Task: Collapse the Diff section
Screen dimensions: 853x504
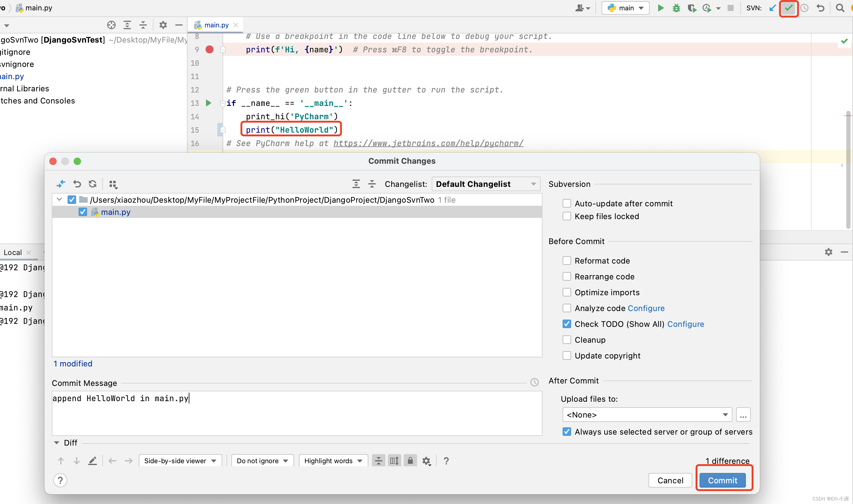Action: coord(57,443)
